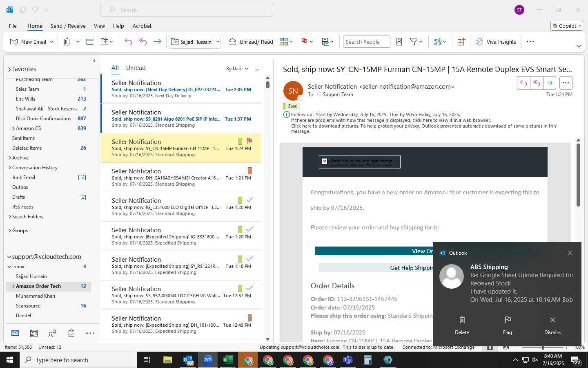Open the New Email dropdown arrow
The width and height of the screenshot is (588, 368).
[51, 42]
